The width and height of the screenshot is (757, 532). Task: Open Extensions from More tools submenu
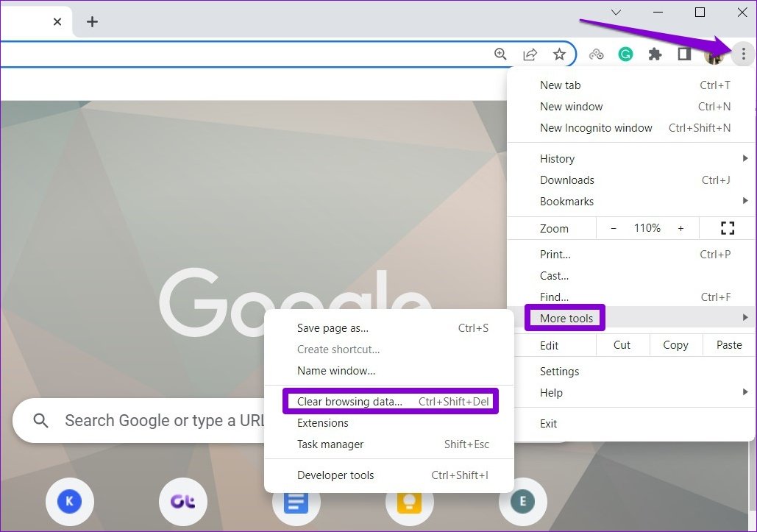click(x=389, y=422)
